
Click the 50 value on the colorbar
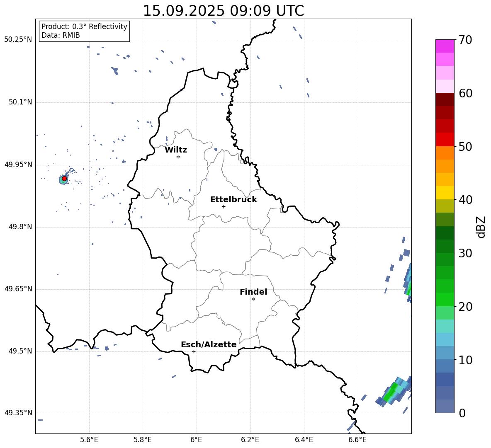tap(465, 147)
